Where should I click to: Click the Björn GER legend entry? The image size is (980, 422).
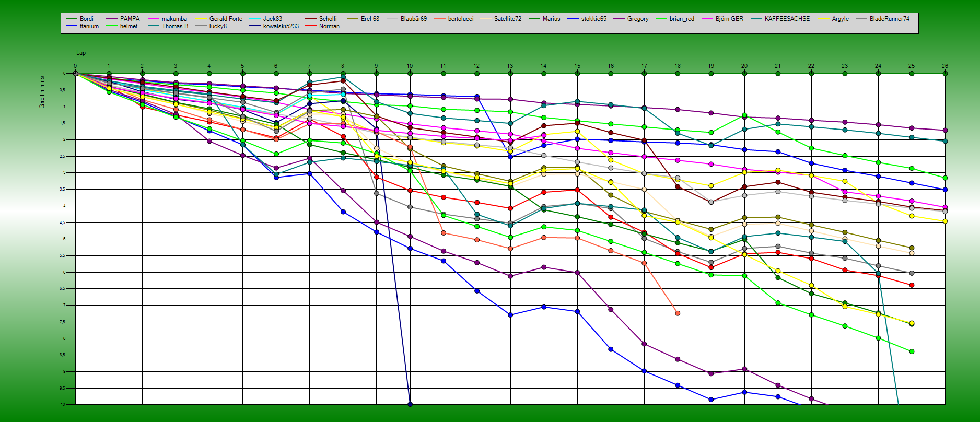click(729, 19)
